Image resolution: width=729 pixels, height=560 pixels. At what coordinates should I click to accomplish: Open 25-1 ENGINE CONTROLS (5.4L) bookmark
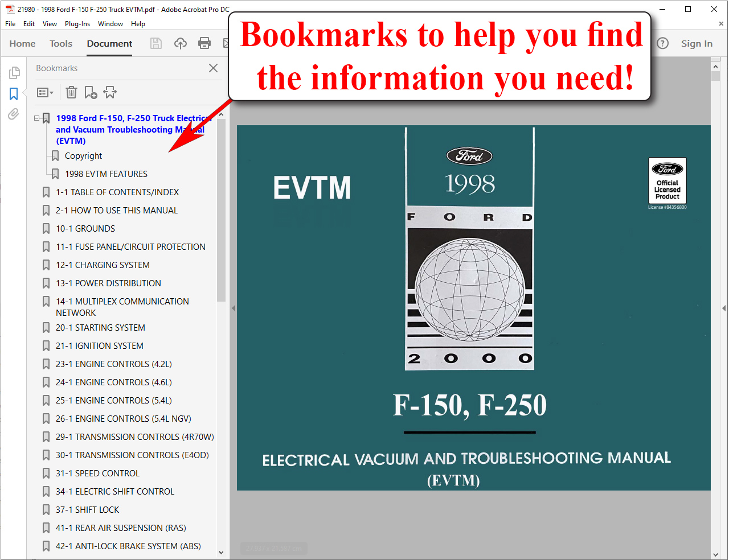tap(114, 401)
